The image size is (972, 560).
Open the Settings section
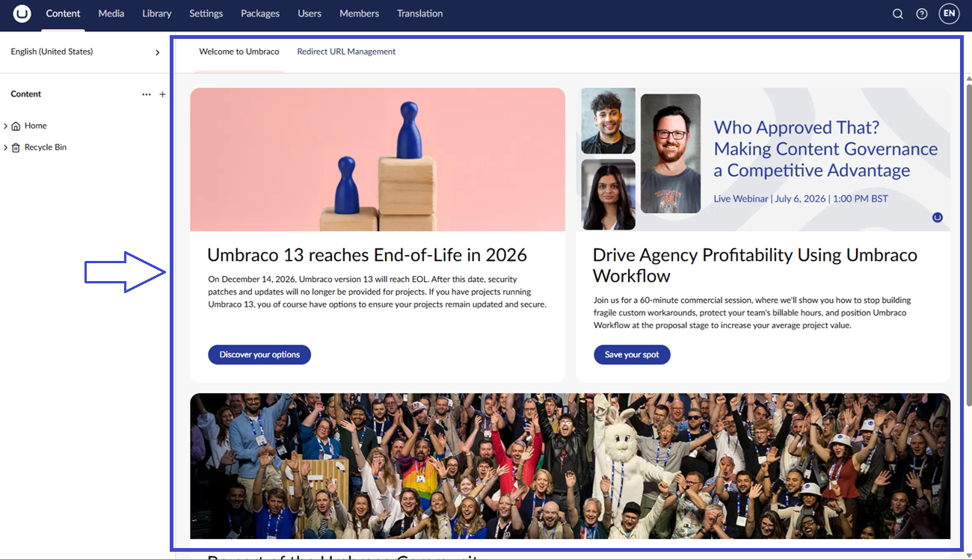pyautogui.click(x=206, y=13)
